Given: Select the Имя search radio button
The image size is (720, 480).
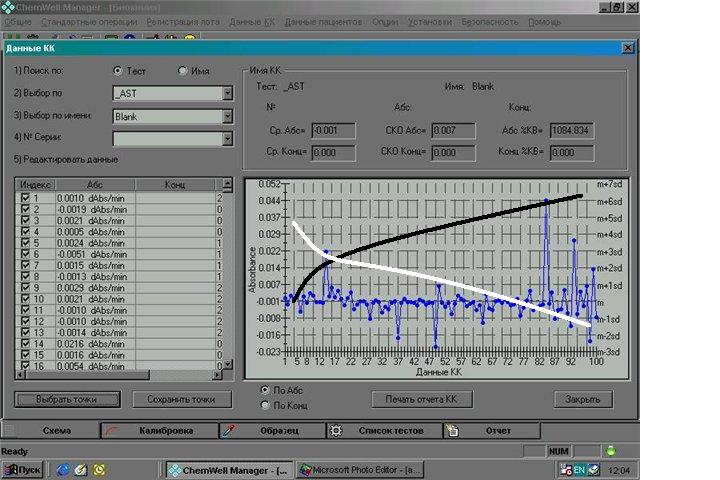Looking at the screenshot, I should [182, 71].
